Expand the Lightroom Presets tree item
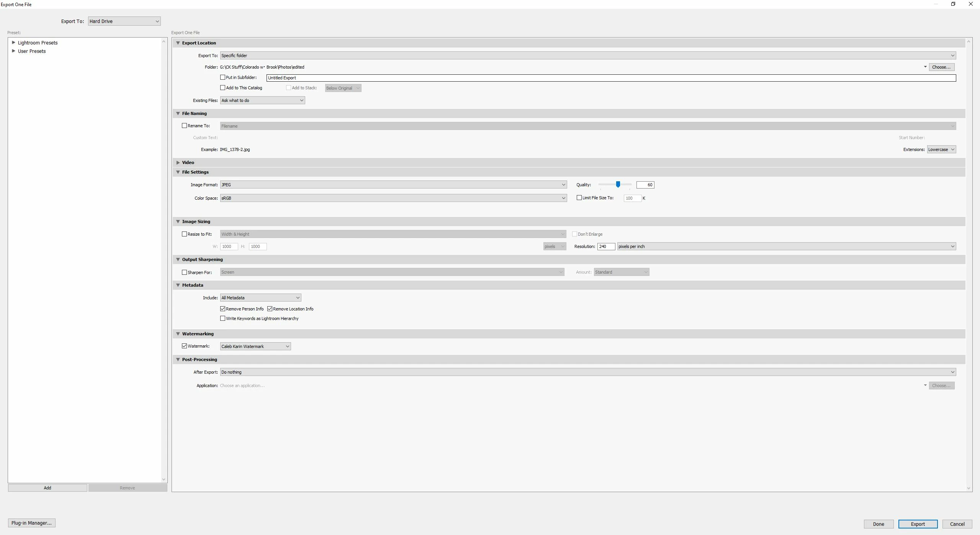Viewport: 980px width, 535px height. coord(14,43)
